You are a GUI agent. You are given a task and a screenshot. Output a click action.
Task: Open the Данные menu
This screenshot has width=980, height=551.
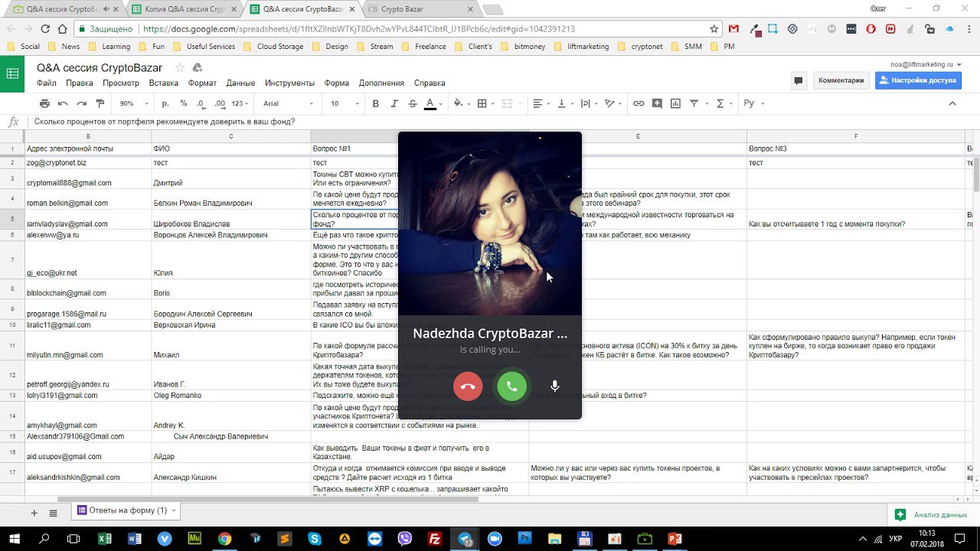[241, 83]
